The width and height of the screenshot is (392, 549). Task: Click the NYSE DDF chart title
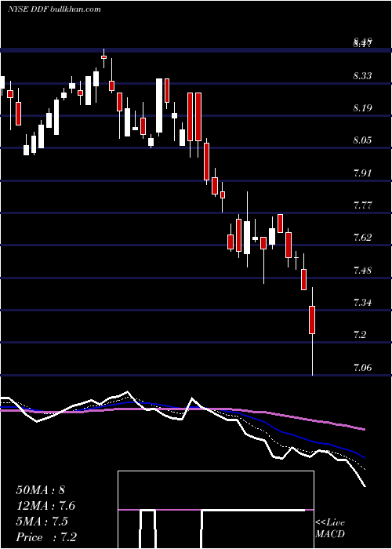coord(54,9)
